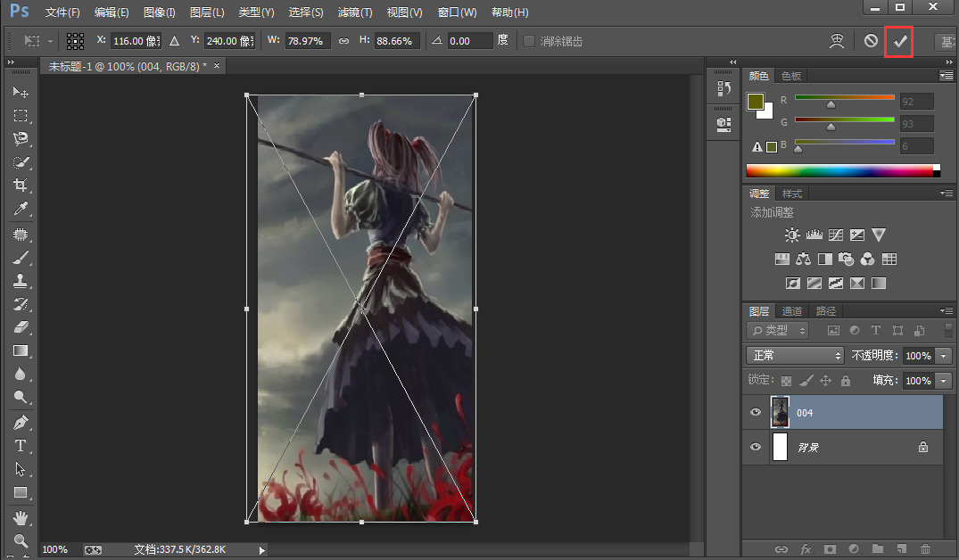Click the W width input field

(308, 41)
